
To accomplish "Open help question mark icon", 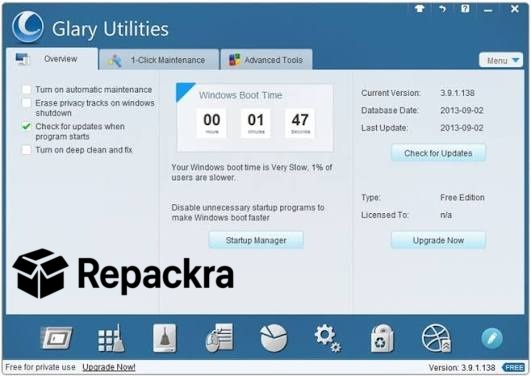I will [x=465, y=9].
